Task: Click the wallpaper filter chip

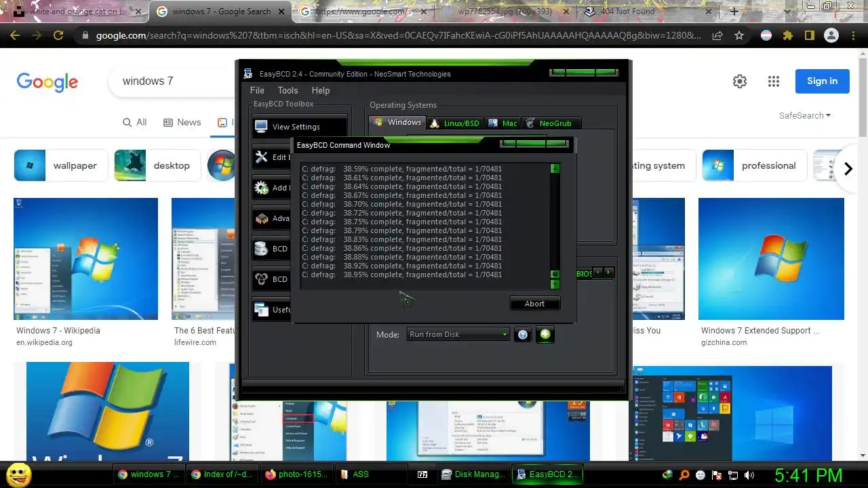Action: (x=60, y=165)
